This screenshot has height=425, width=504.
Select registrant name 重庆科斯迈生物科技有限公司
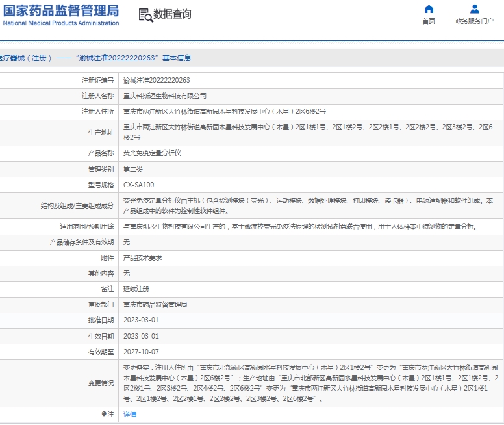click(165, 96)
